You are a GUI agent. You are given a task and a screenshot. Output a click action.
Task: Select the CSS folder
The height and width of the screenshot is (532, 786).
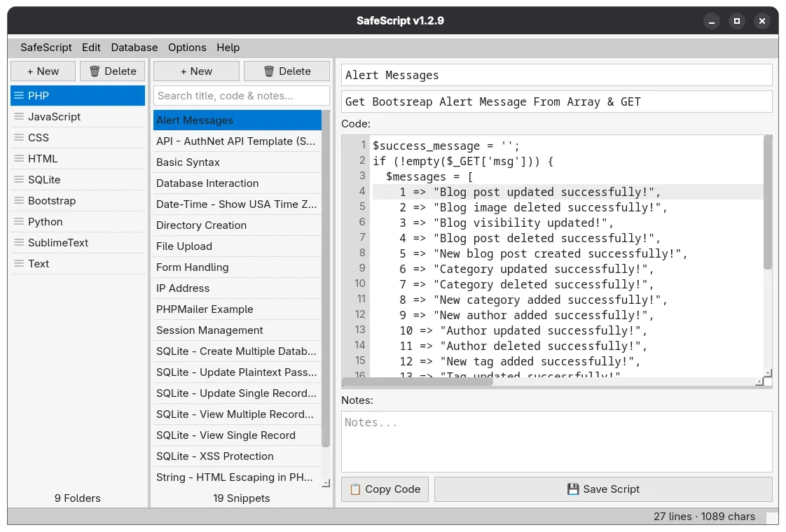click(x=78, y=137)
